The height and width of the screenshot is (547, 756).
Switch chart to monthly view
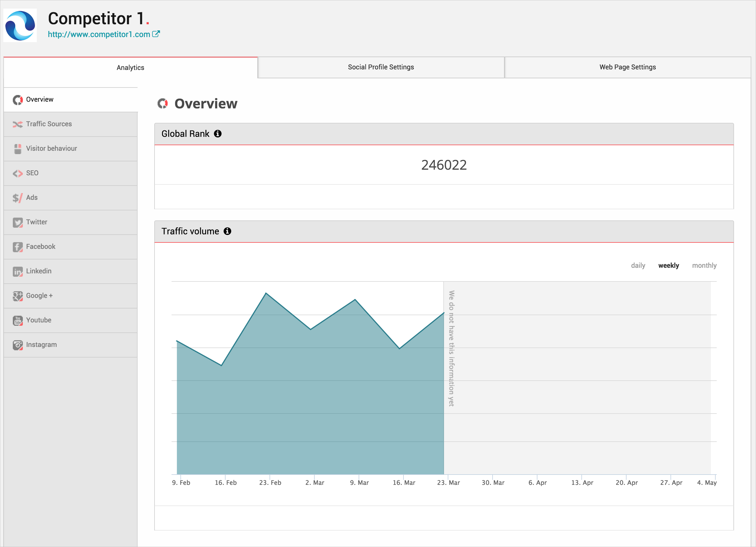coord(704,266)
